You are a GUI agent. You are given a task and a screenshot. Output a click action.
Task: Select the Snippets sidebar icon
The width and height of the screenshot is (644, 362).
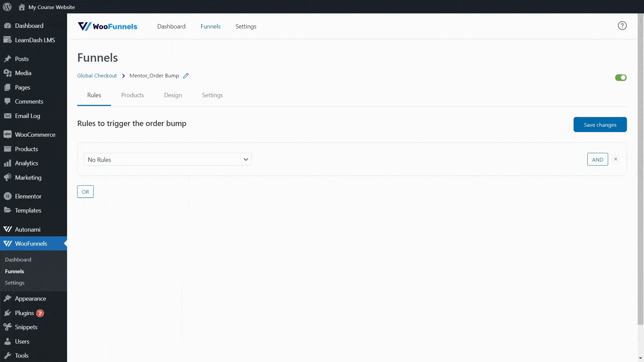click(8, 327)
